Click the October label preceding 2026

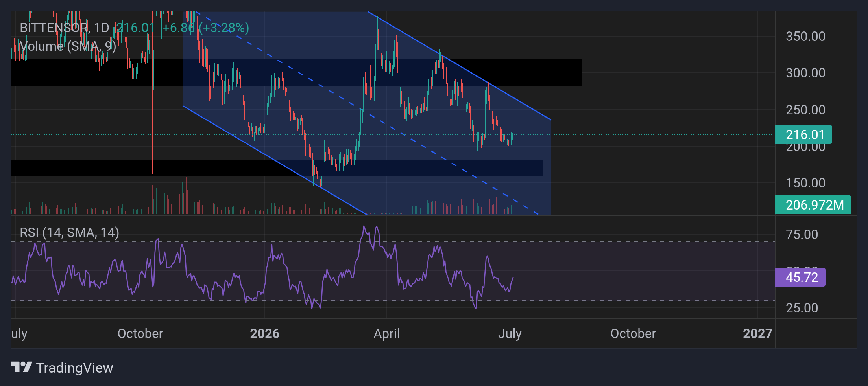pos(140,334)
